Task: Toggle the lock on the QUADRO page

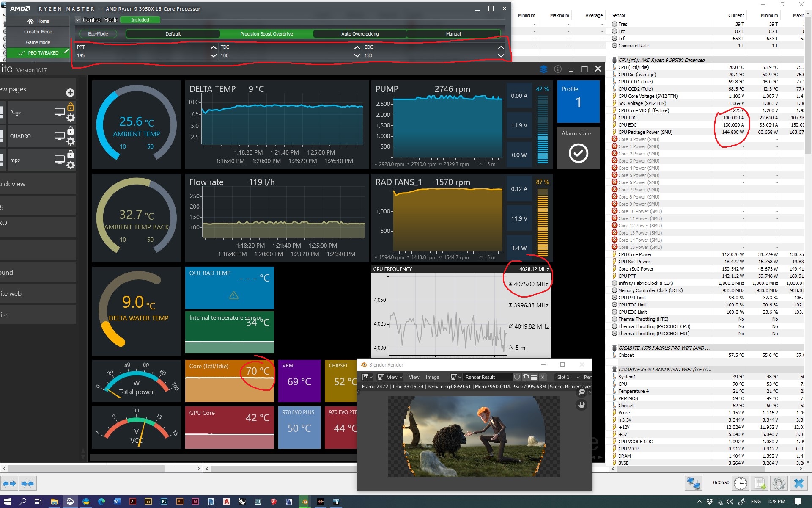Action: pos(71,131)
